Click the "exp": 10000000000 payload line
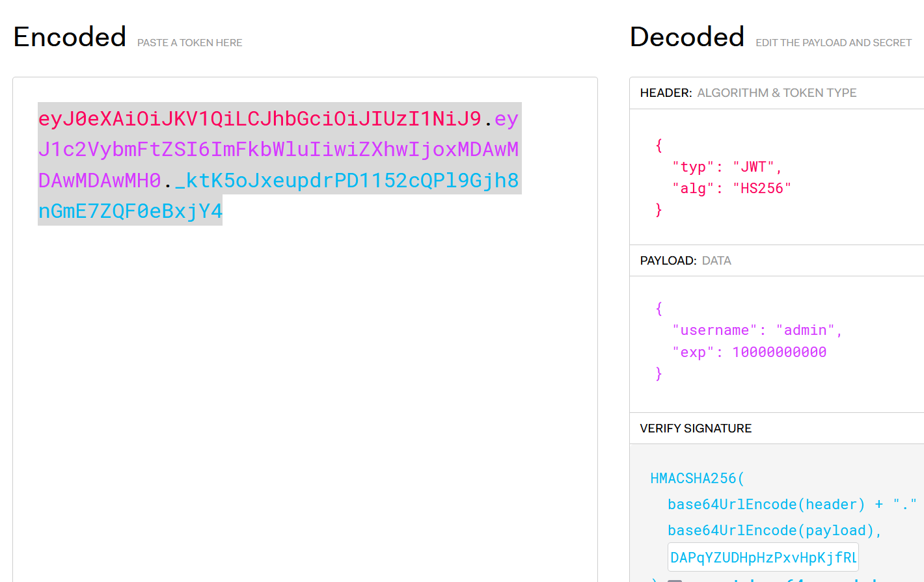The height and width of the screenshot is (582, 924). [x=750, y=352]
